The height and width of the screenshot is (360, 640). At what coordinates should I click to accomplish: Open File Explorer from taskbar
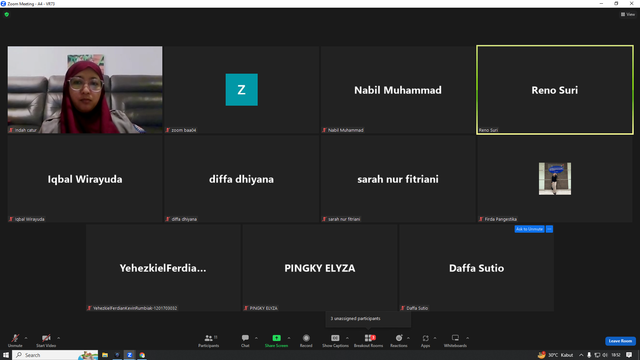pos(105,355)
